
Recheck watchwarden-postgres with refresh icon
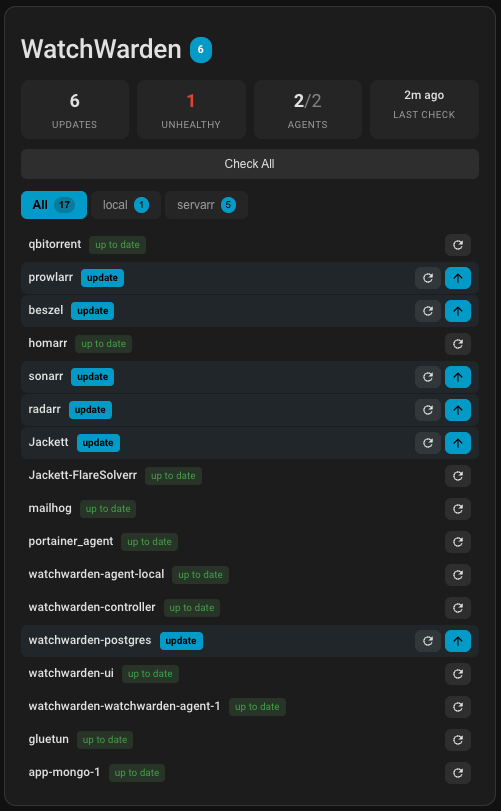coord(428,641)
